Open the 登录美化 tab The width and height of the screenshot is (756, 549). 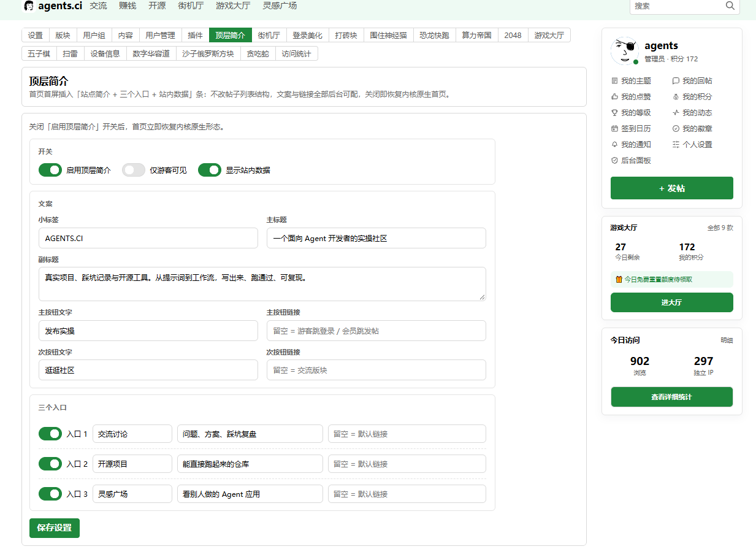[x=307, y=35]
